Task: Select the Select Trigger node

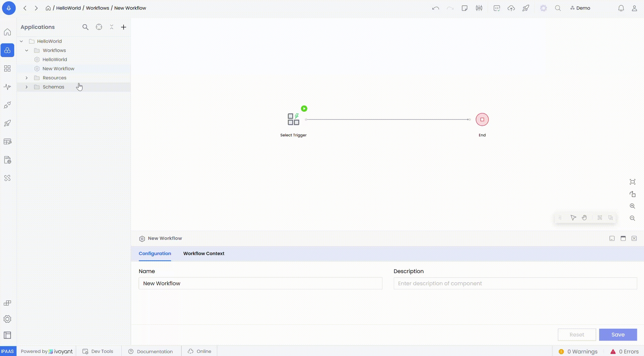Action: coord(293,120)
